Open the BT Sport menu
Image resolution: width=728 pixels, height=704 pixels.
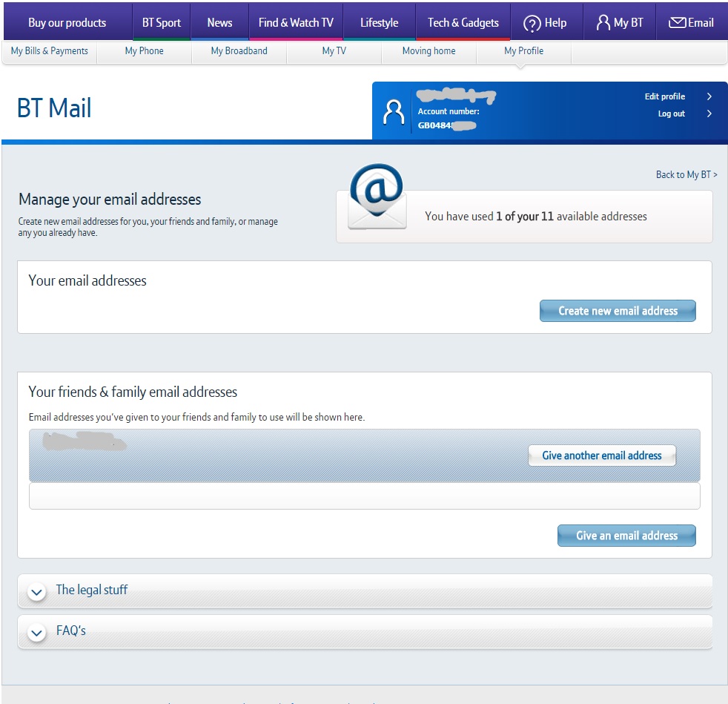click(162, 23)
